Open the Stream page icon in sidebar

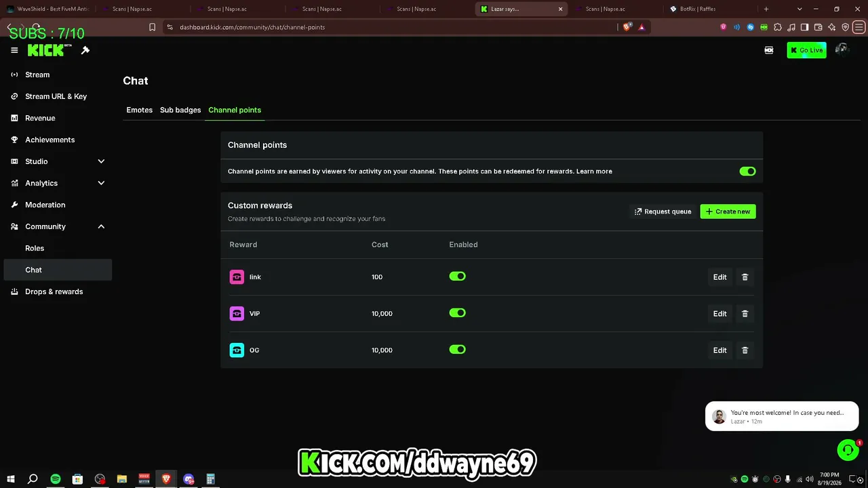(x=14, y=75)
